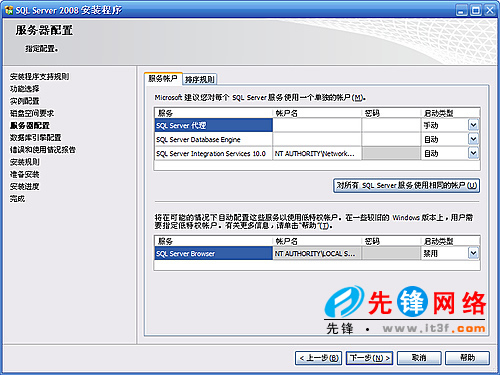The height and width of the screenshot is (375, 500).
Task: Click the 错误和使用情况报告 step
Action: pos(43,150)
